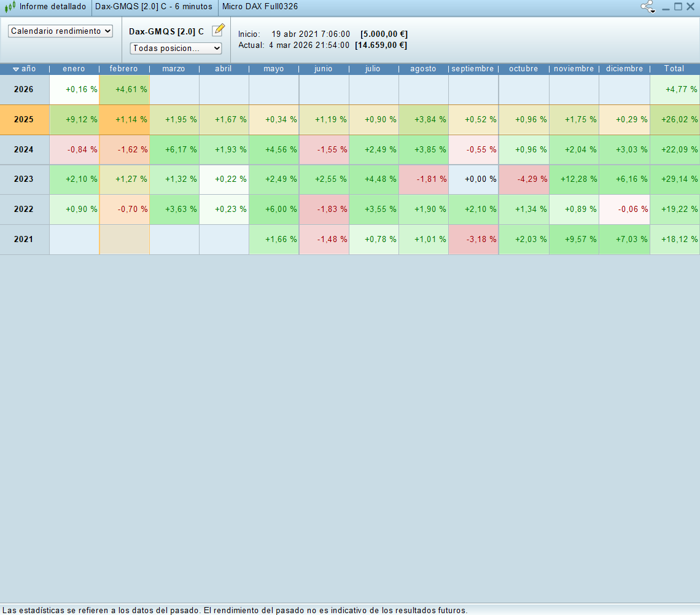
Task: Maximize the report window
Action: (678, 7)
